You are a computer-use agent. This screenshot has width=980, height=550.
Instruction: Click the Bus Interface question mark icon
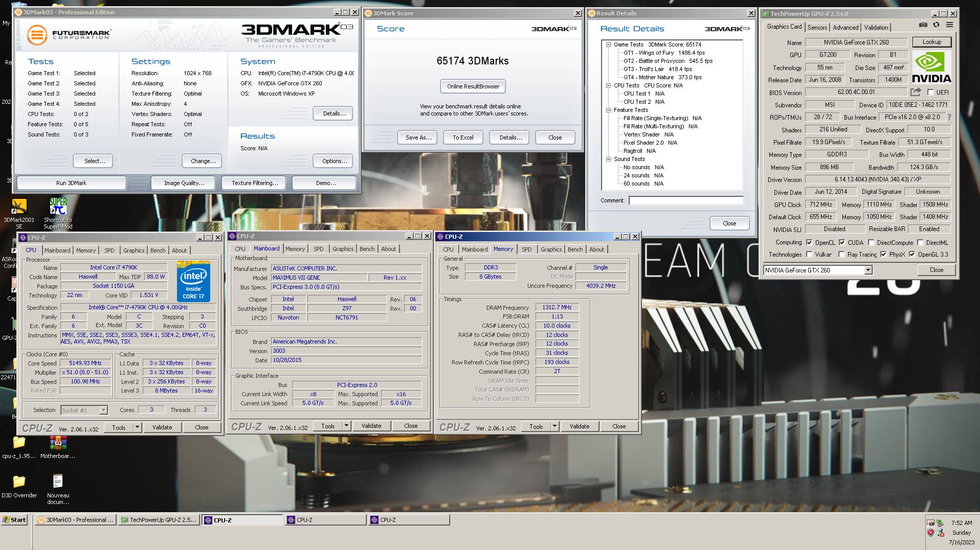coord(949,117)
